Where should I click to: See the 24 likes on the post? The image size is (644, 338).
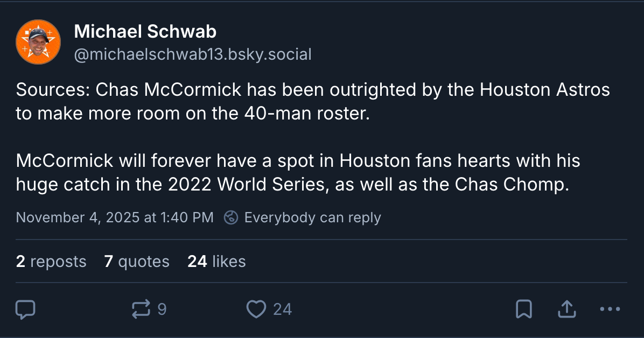[x=216, y=261]
